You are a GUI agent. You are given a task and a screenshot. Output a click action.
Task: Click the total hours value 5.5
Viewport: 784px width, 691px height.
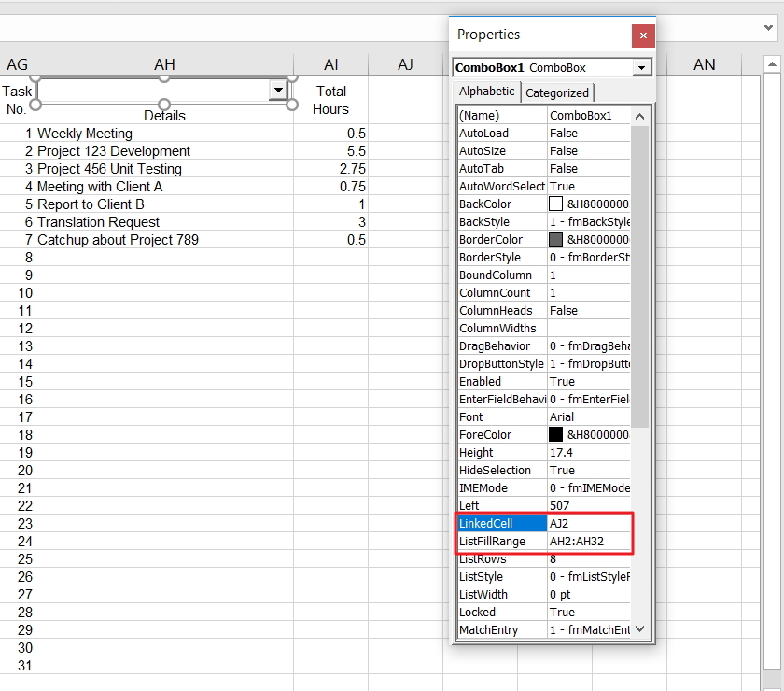pyautogui.click(x=330, y=151)
